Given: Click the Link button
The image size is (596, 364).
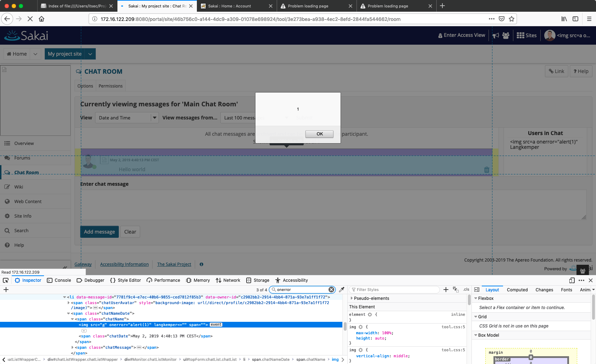Looking at the screenshot, I should 556,71.
